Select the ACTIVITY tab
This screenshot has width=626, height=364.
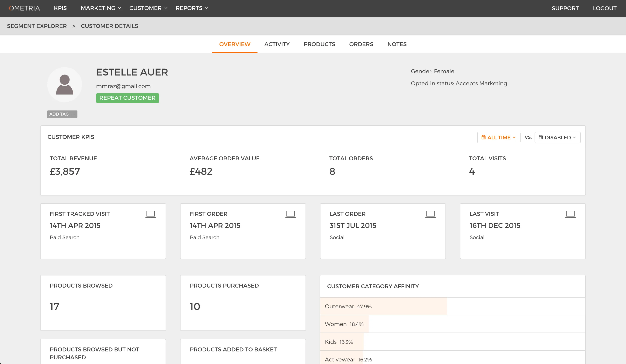pyautogui.click(x=277, y=44)
